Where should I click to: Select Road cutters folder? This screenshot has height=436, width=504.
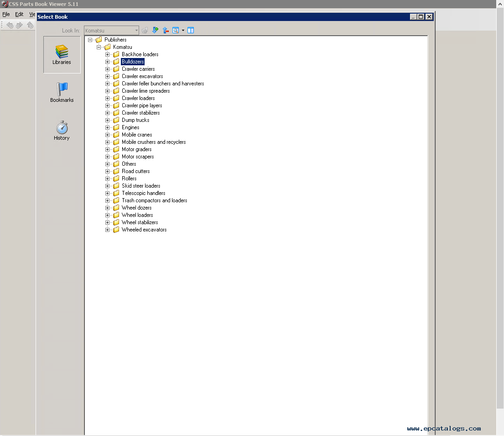point(135,171)
